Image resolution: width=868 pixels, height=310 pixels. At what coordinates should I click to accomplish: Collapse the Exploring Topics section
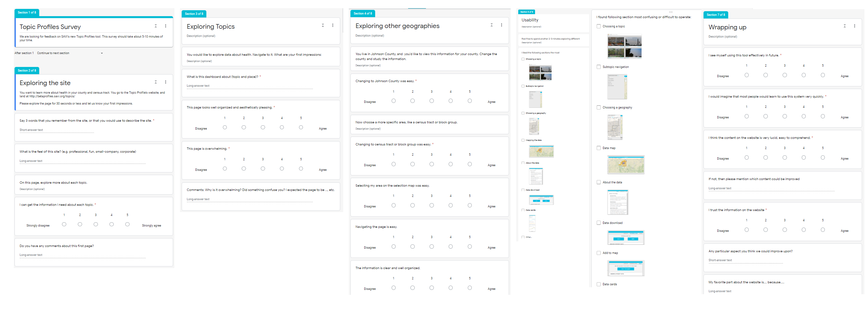323,25
